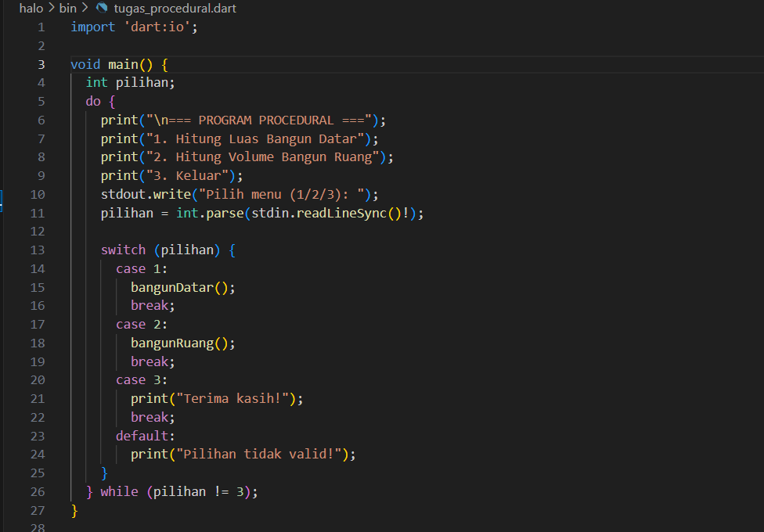The width and height of the screenshot is (764, 532).
Task: Place cursor on the main function name
Action: (123, 64)
